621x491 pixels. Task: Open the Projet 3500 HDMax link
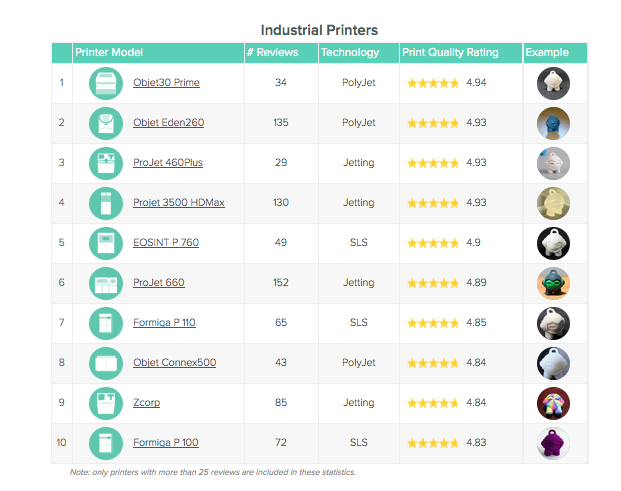pyautogui.click(x=179, y=202)
